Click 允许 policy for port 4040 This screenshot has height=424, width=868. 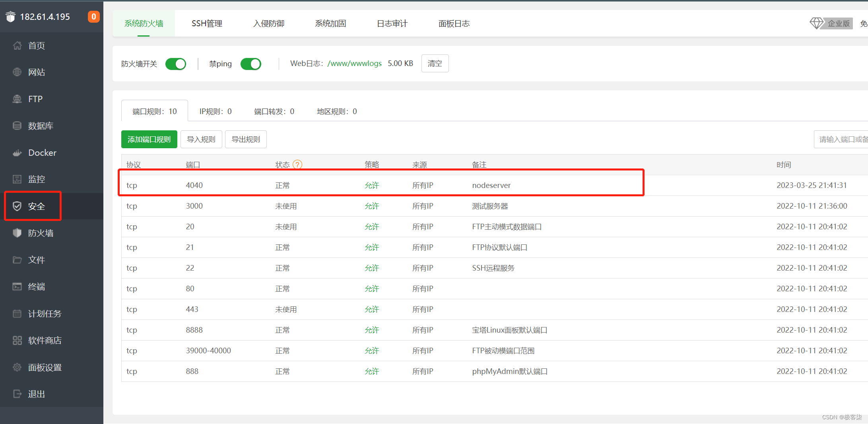point(372,185)
